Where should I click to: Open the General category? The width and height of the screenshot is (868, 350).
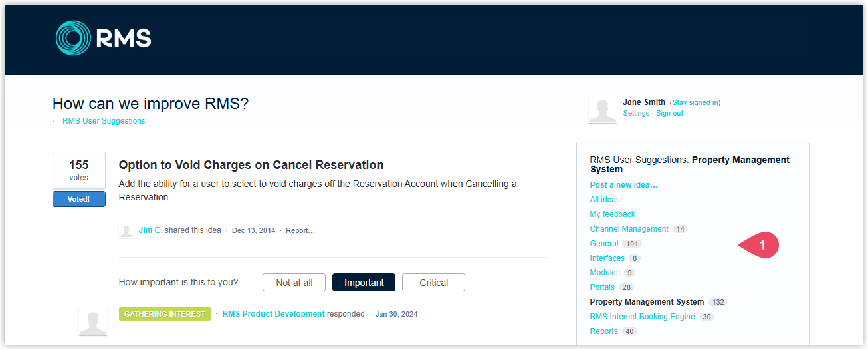604,244
